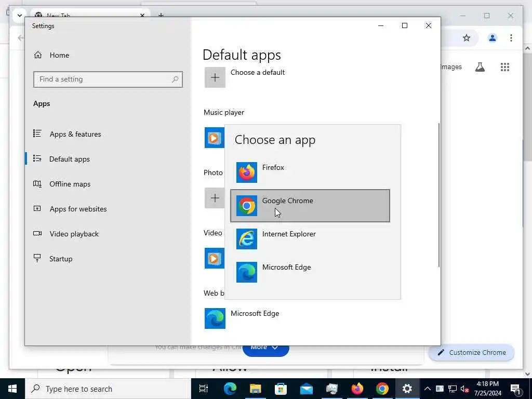The height and width of the screenshot is (399, 532).
Task: Open the network icon in system tray
Action: point(453,389)
